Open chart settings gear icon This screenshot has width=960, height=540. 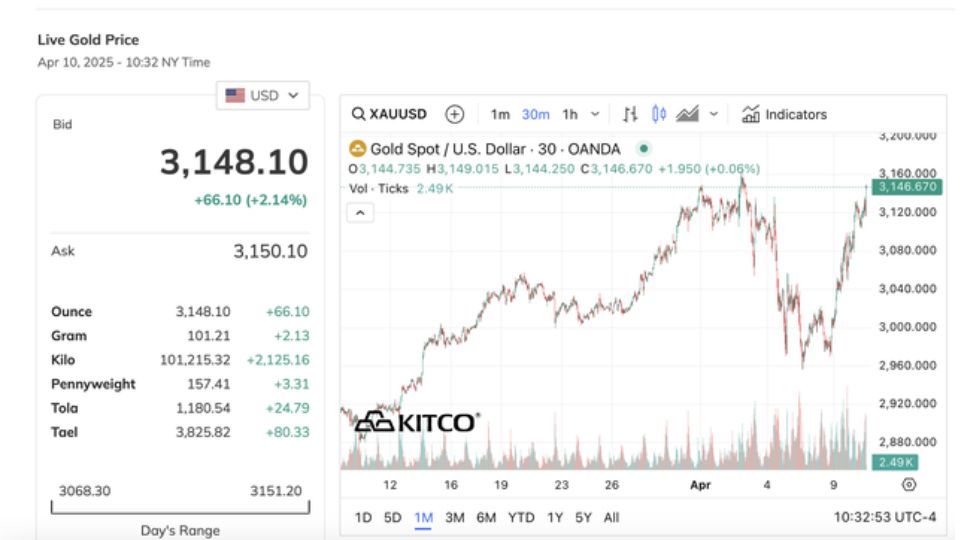coord(909,484)
